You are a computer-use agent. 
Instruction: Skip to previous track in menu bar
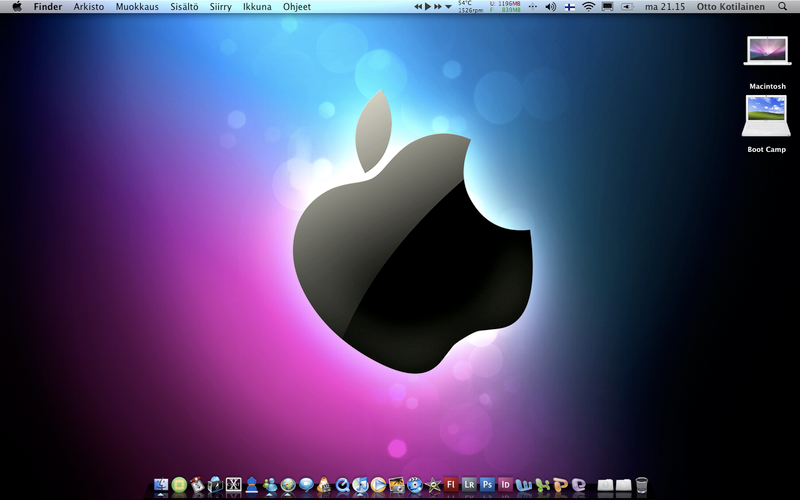(418, 7)
